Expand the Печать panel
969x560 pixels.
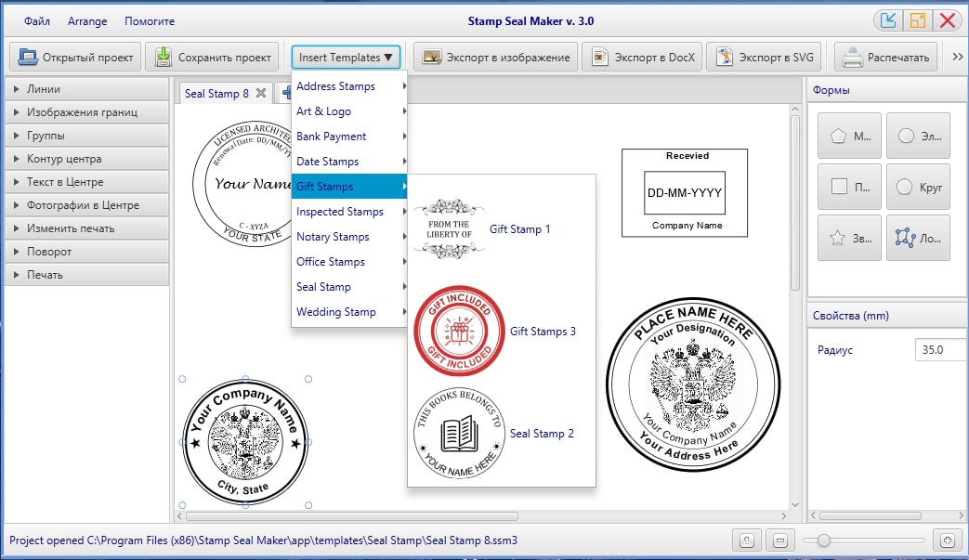coord(86,275)
